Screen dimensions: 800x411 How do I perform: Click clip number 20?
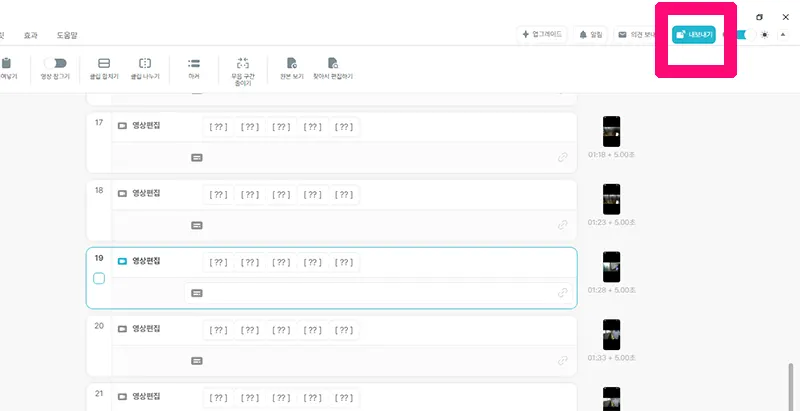pos(99,326)
